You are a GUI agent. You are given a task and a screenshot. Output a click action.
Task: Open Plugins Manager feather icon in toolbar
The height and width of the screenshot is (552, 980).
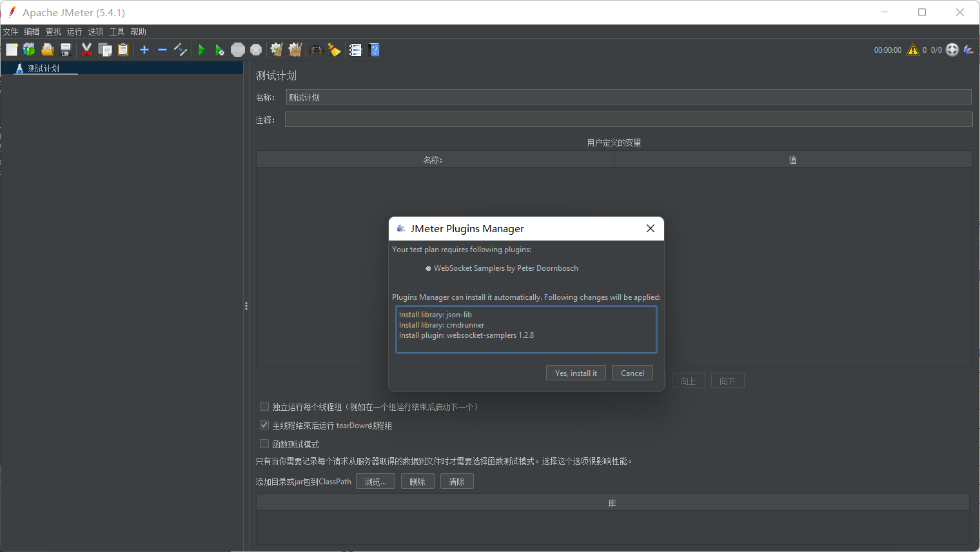pyautogui.click(x=968, y=50)
